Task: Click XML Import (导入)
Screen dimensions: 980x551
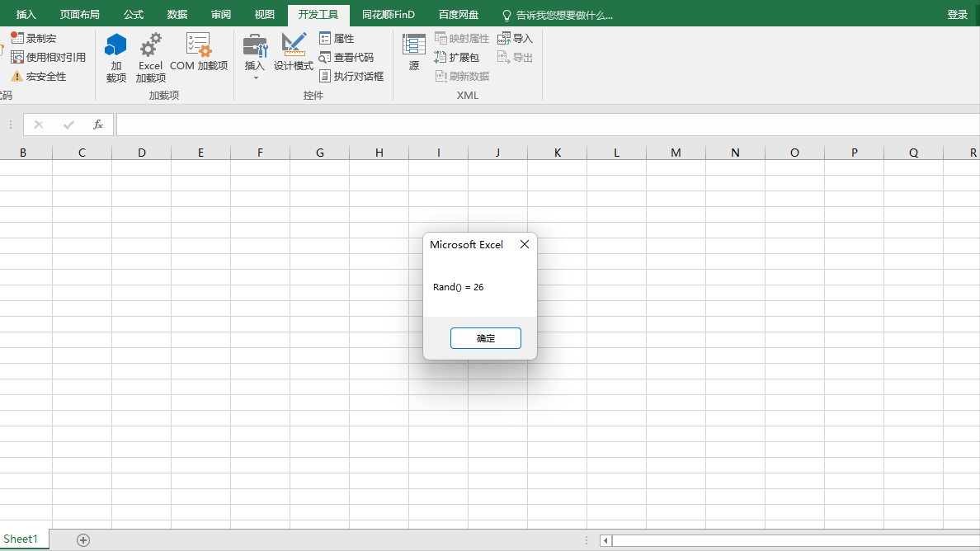Action: (515, 38)
